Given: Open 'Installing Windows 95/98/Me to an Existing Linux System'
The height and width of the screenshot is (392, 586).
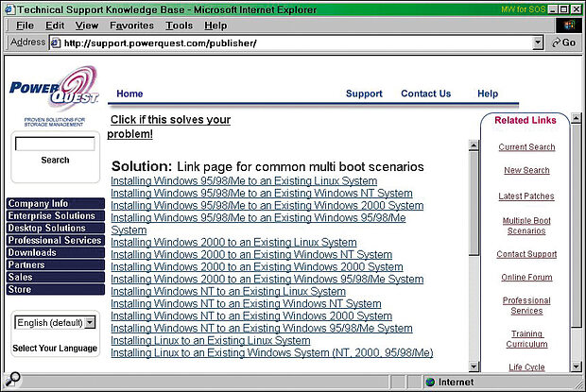Looking at the screenshot, I should coord(244,181).
